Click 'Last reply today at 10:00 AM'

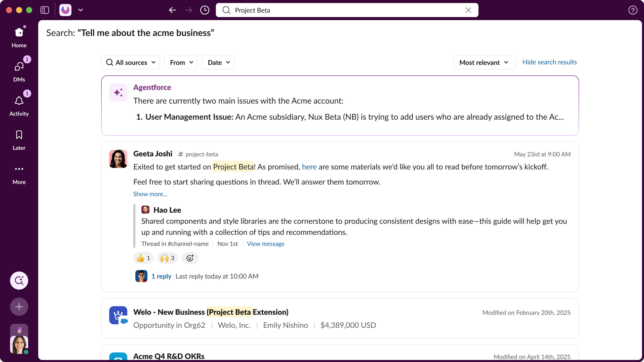(217, 276)
